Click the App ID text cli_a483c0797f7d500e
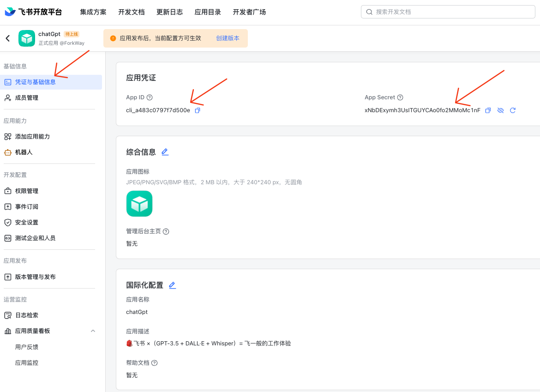The image size is (540, 392). (x=158, y=110)
